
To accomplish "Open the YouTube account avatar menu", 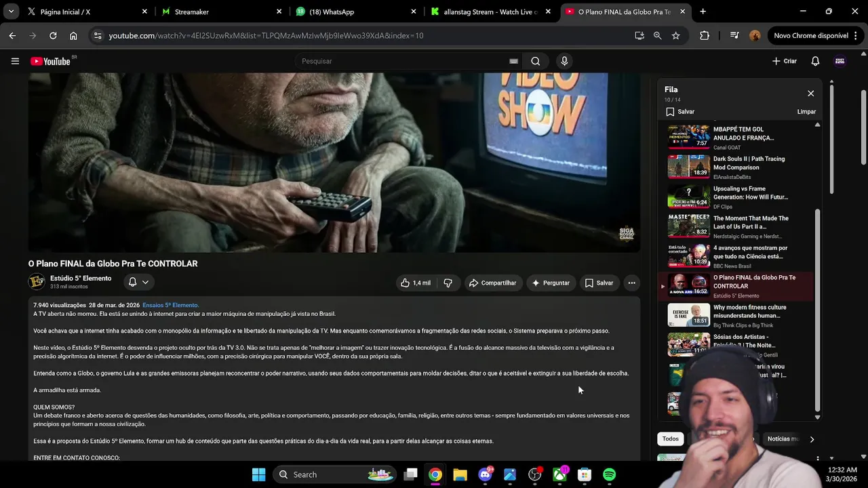I will (x=840, y=61).
